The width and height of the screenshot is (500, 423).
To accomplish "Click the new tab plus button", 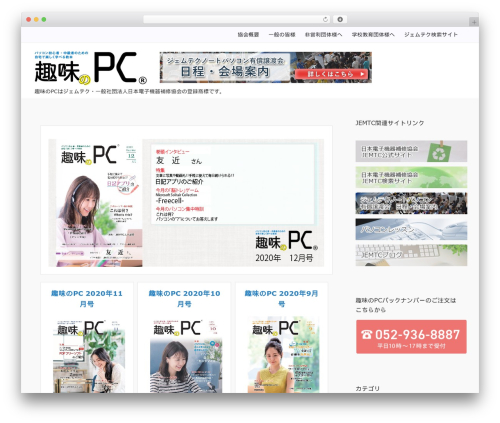I will pyautogui.click(x=474, y=22).
